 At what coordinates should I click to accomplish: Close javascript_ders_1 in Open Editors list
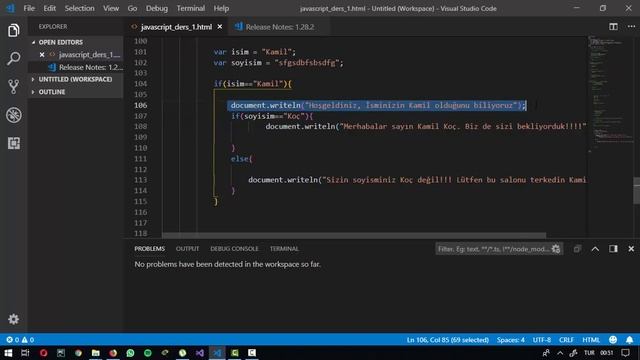tap(42, 54)
